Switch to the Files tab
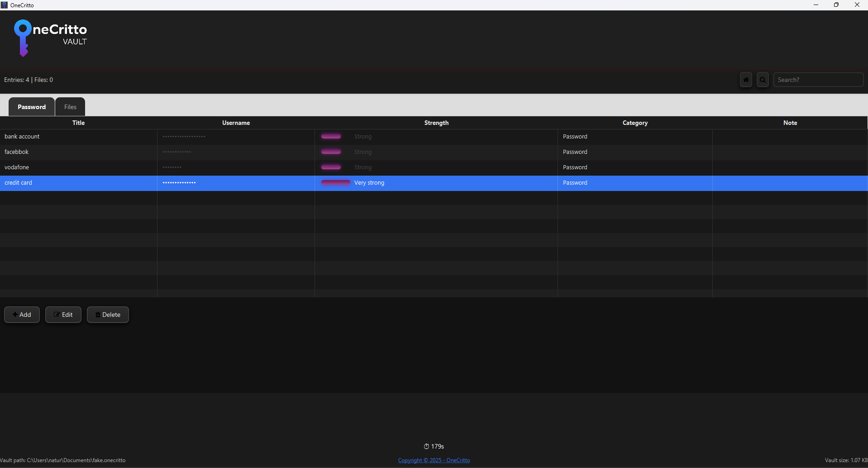Image resolution: width=868 pixels, height=468 pixels. [x=70, y=106]
